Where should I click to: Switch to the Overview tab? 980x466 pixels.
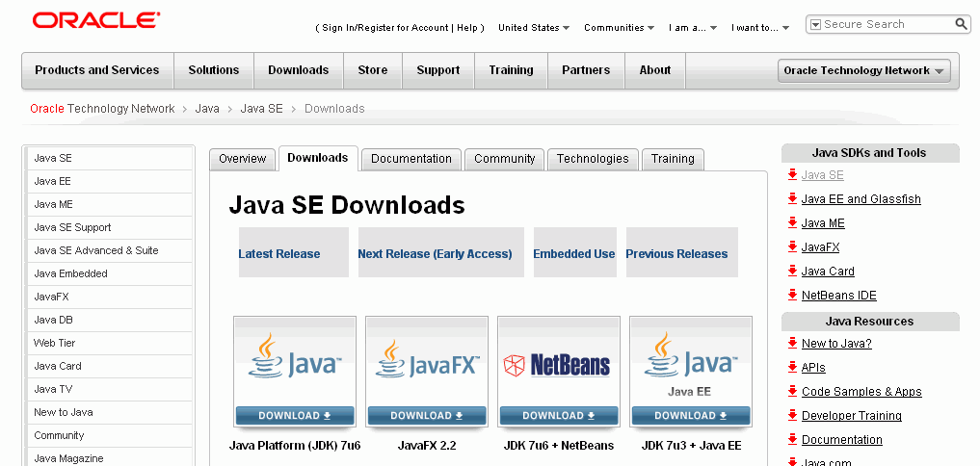pos(243,159)
